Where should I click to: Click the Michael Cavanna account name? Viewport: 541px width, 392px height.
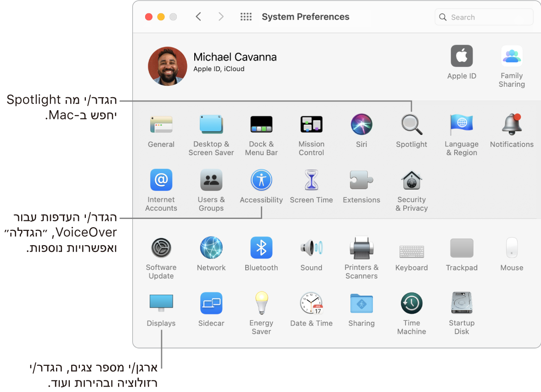[235, 57]
